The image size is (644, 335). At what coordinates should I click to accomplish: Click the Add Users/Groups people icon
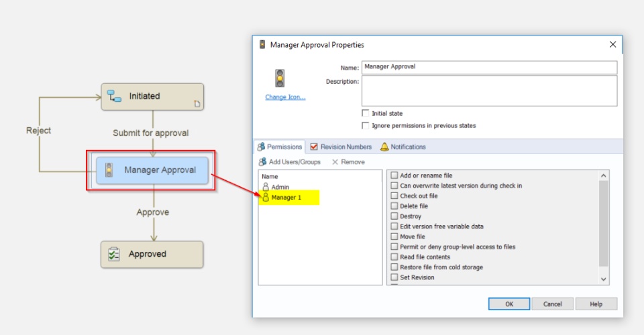[x=262, y=162]
